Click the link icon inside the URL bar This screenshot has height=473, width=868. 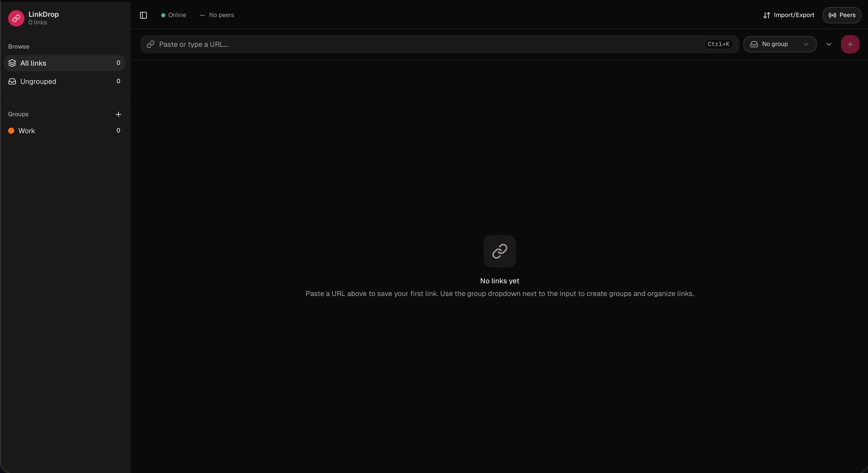[151, 44]
